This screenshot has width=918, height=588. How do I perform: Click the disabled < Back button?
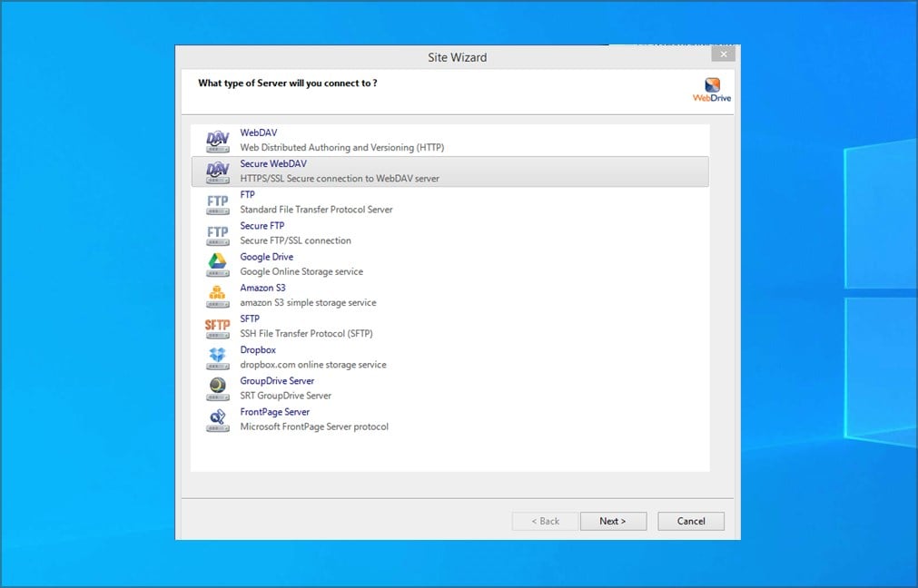click(545, 521)
